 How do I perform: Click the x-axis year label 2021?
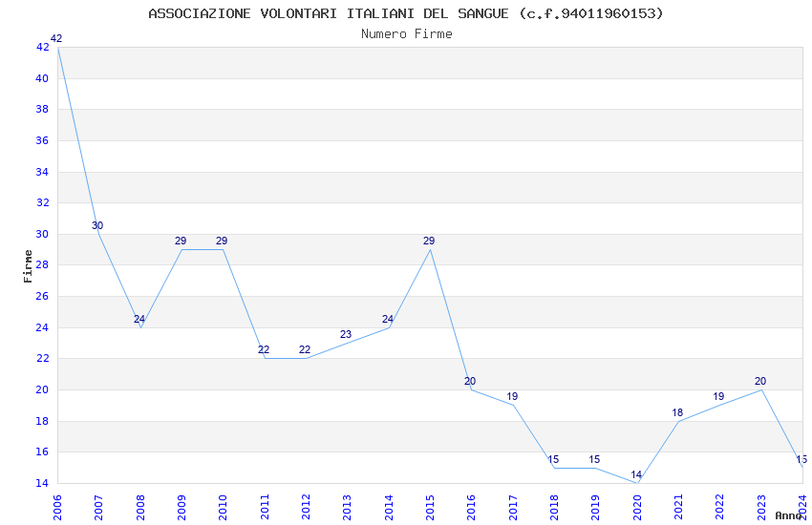(x=678, y=507)
